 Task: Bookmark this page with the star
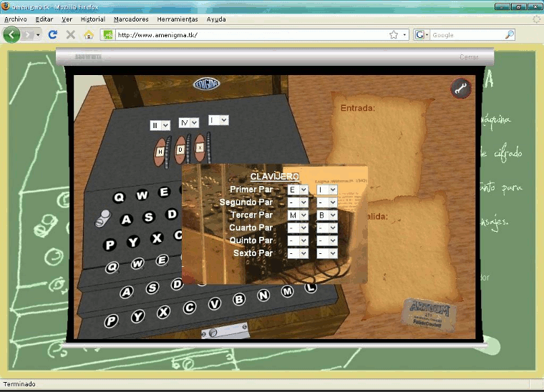pos(394,34)
